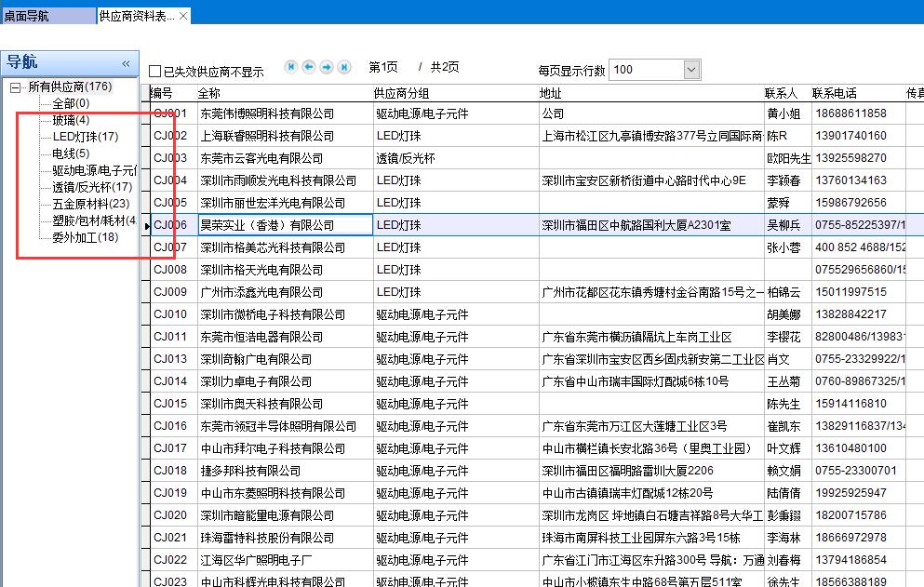Close the 供应商资料表 tab
This screenshot has width=924, height=587.
183,16
